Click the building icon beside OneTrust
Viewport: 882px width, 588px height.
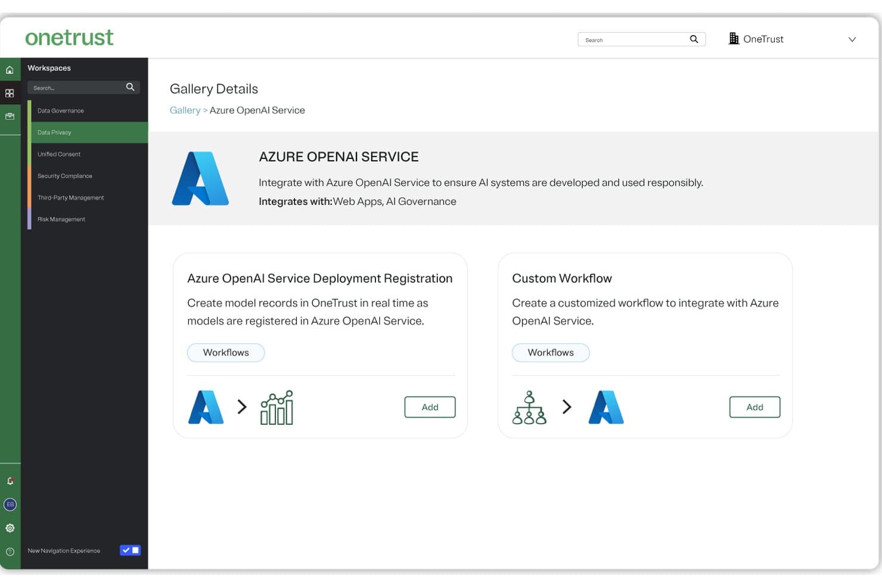point(734,39)
